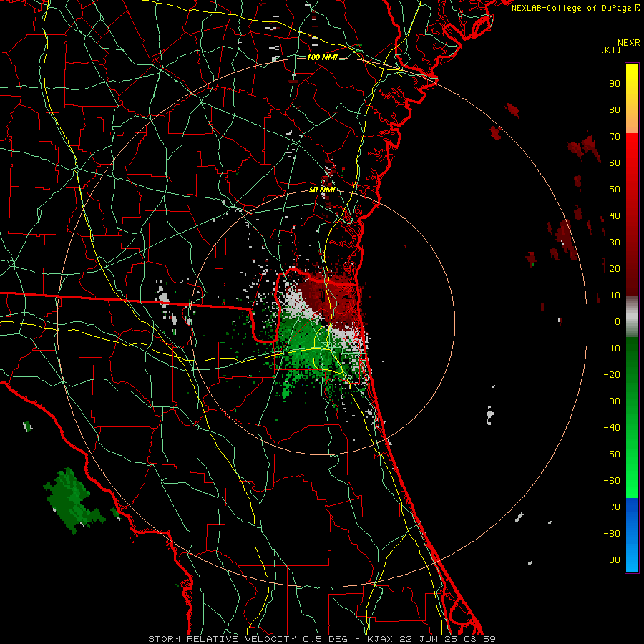Click the positive 80 knot scale label
644x644 pixels.
[x=615, y=109]
